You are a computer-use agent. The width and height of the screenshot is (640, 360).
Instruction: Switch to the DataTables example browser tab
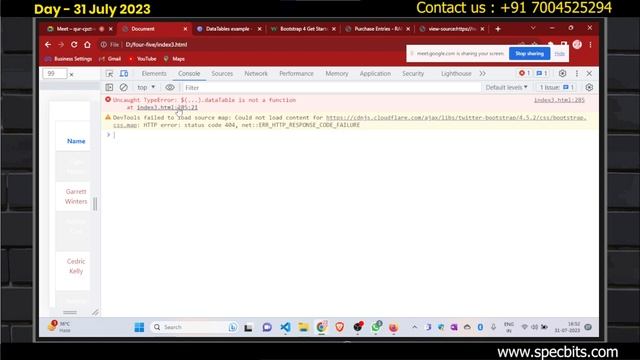click(229, 29)
